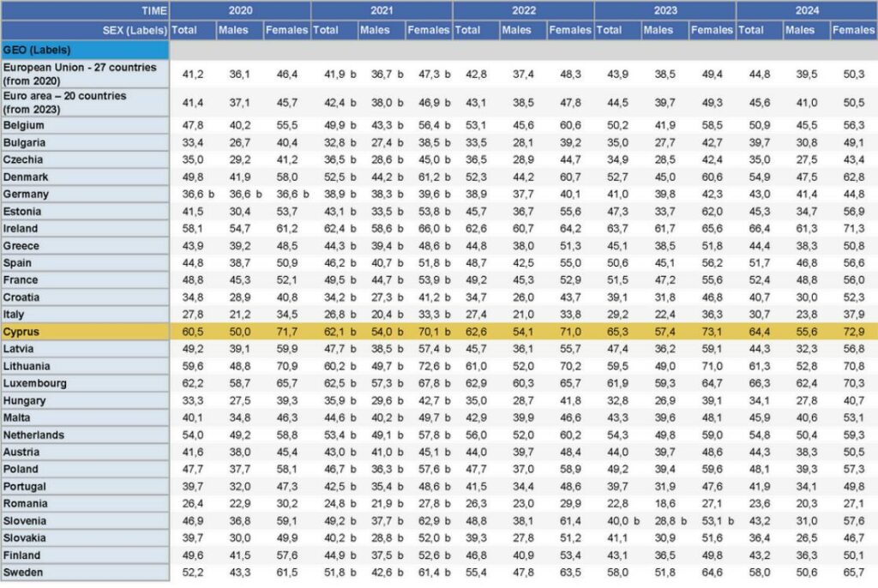Screen dimensions: 878x588
Task: Click the Males subheader under 2023
Action: click(665, 30)
